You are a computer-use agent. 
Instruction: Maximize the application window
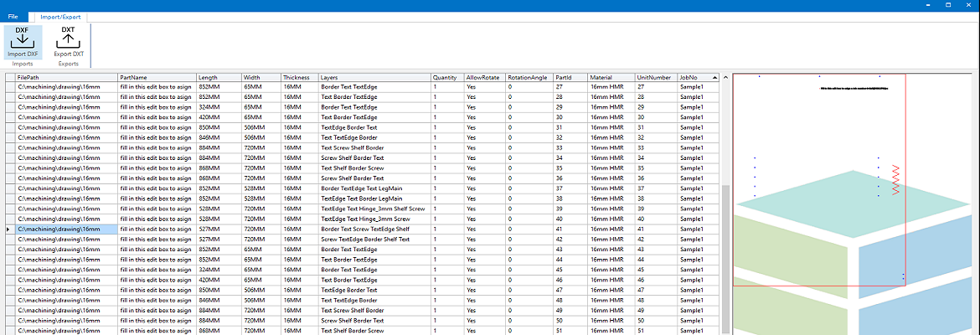(947, 5)
